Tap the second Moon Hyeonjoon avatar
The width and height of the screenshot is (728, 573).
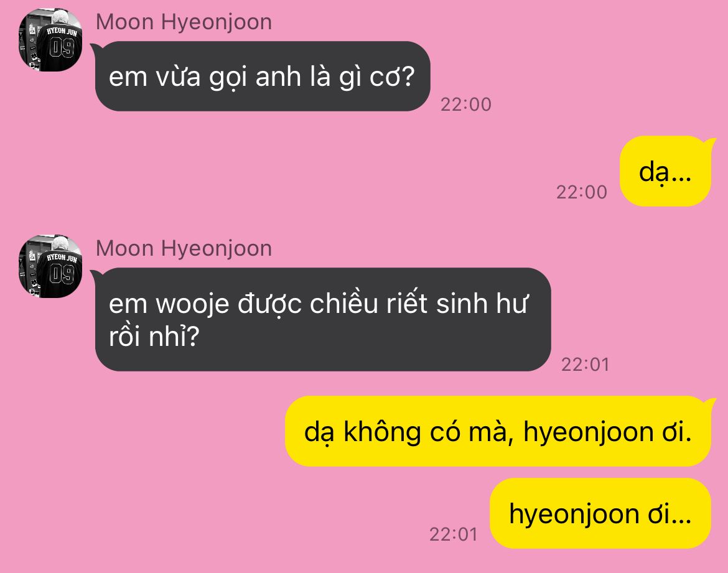(x=50, y=266)
